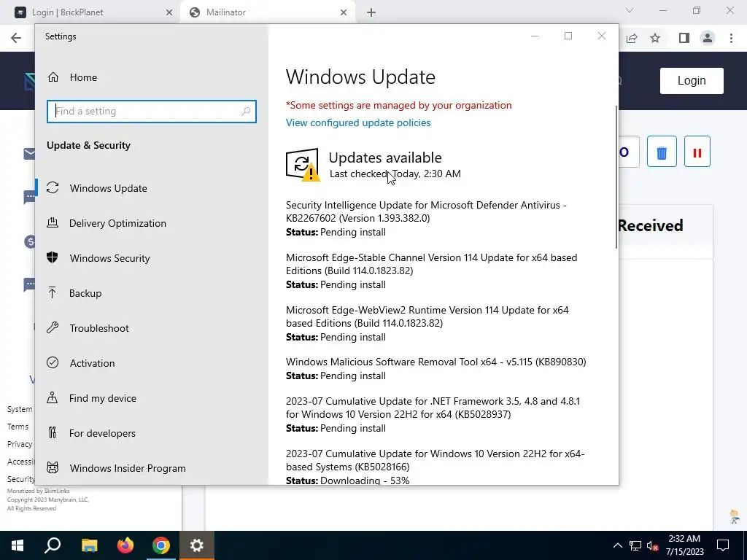The width and height of the screenshot is (747, 560).
Task: Switch to Chrome on the taskbar
Action: tap(161, 545)
